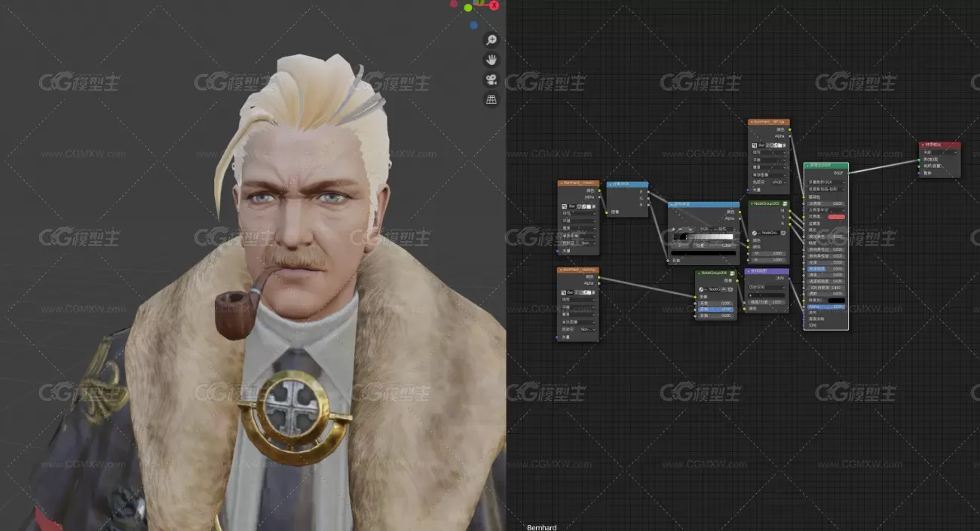Add a color stop with the ramp plus button
Viewport: 980px width, 531px height.
tap(673, 229)
